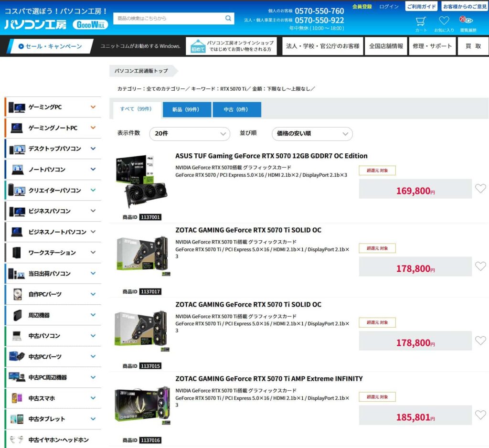
Task: Click the 中古スマホ phone icon
Action: tap(17, 398)
